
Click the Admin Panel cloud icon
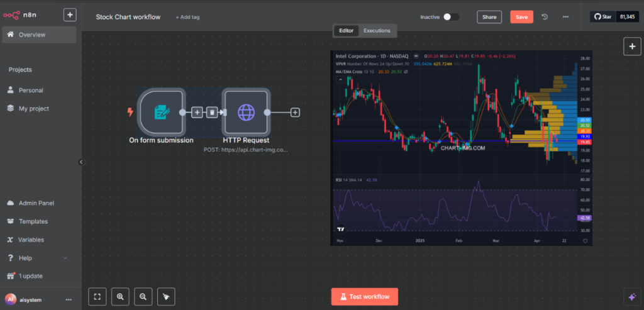click(x=11, y=203)
